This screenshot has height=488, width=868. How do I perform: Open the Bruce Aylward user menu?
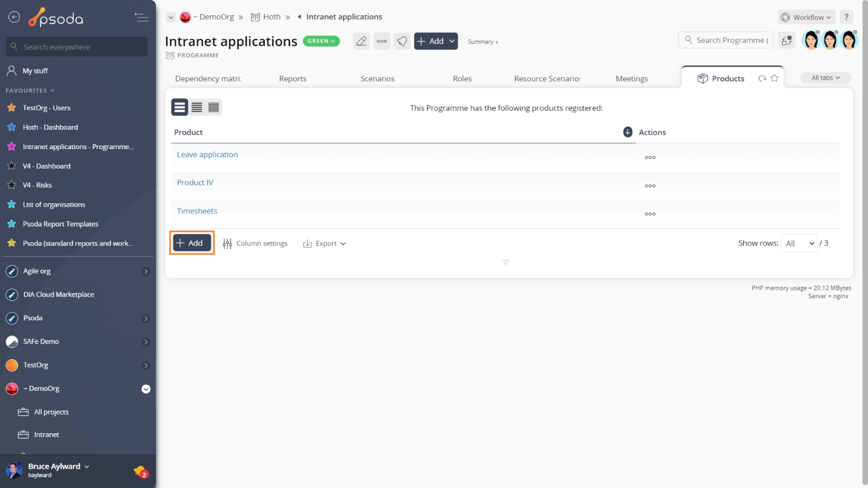click(59, 467)
